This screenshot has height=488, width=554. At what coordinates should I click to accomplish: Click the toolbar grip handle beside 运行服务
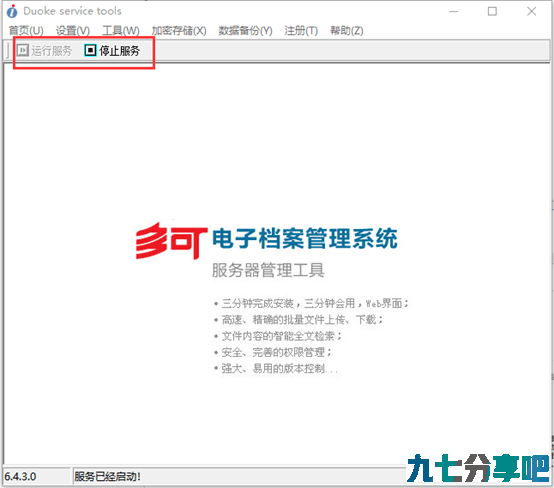8,51
